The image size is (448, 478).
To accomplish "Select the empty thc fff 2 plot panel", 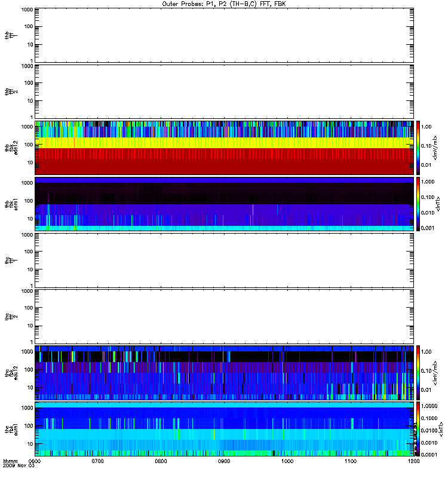I will click(x=224, y=317).
